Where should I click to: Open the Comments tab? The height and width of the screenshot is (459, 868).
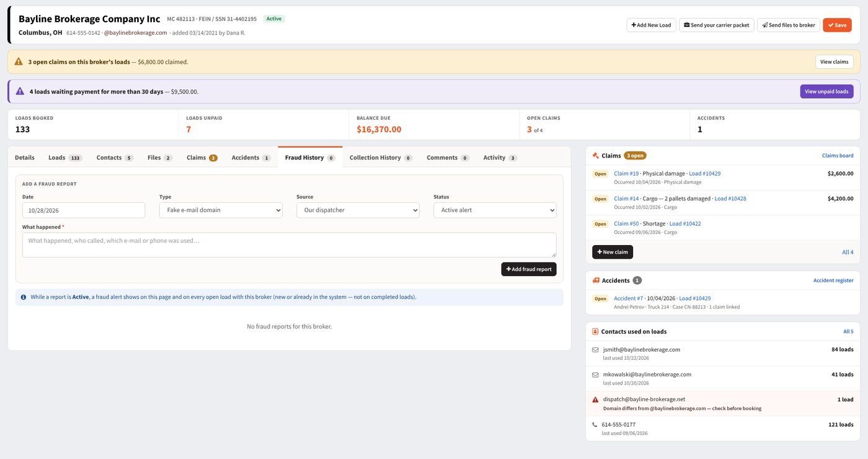pos(448,158)
